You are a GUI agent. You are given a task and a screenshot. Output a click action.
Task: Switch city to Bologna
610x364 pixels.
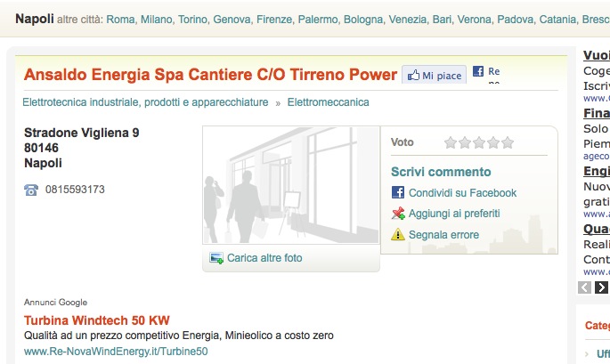[x=363, y=19]
